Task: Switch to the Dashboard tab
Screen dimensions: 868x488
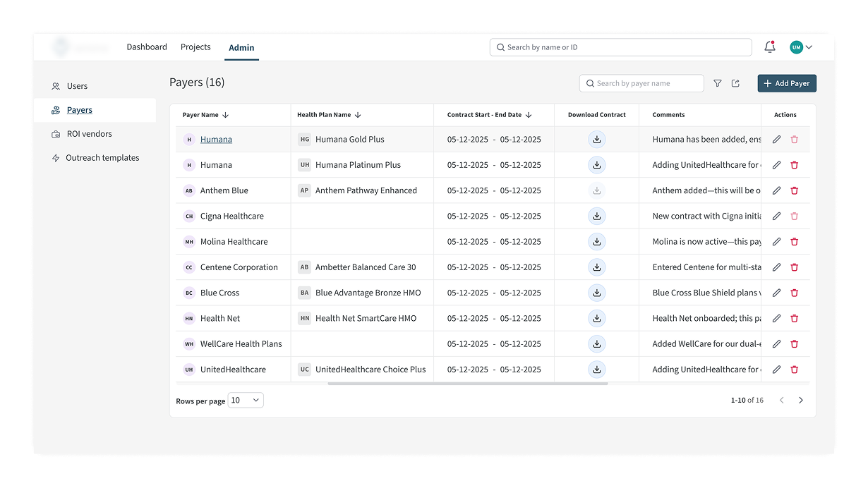Action: pyautogui.click(x=147, y=47)
